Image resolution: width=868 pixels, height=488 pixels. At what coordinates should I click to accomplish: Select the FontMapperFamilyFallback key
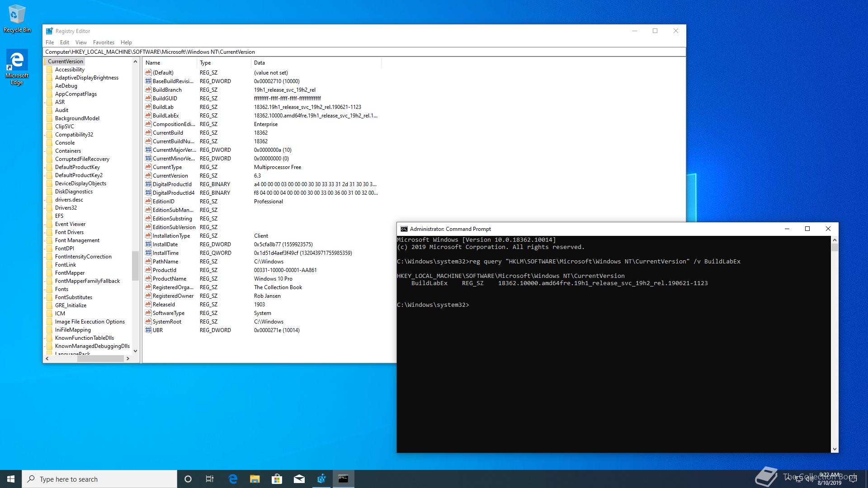point(87,281)
